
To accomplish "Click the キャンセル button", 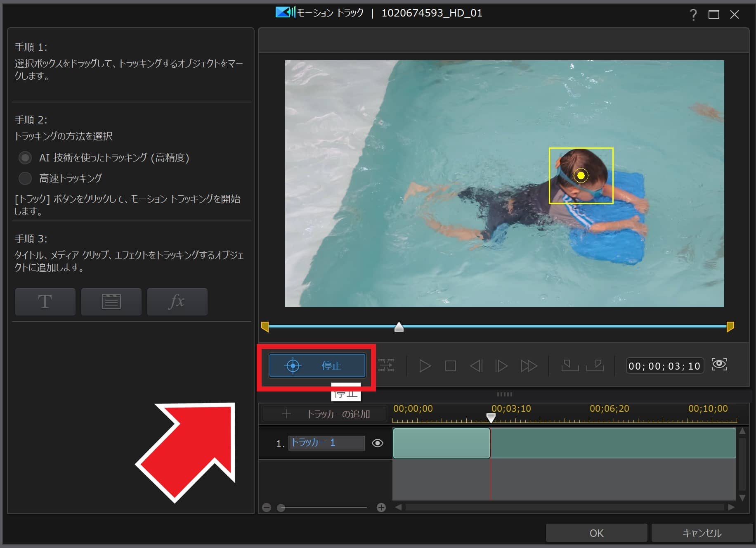I will (x=702, y=533).
